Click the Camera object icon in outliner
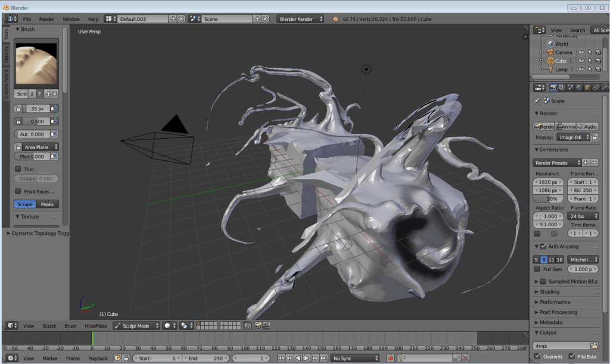 pyautogui.click(x=550, y=52)
